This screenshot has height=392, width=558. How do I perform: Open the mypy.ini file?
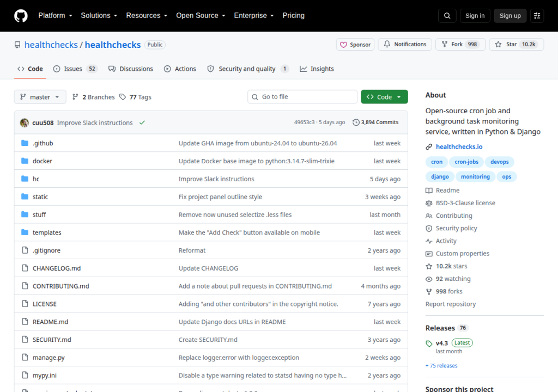pos(45,375)
